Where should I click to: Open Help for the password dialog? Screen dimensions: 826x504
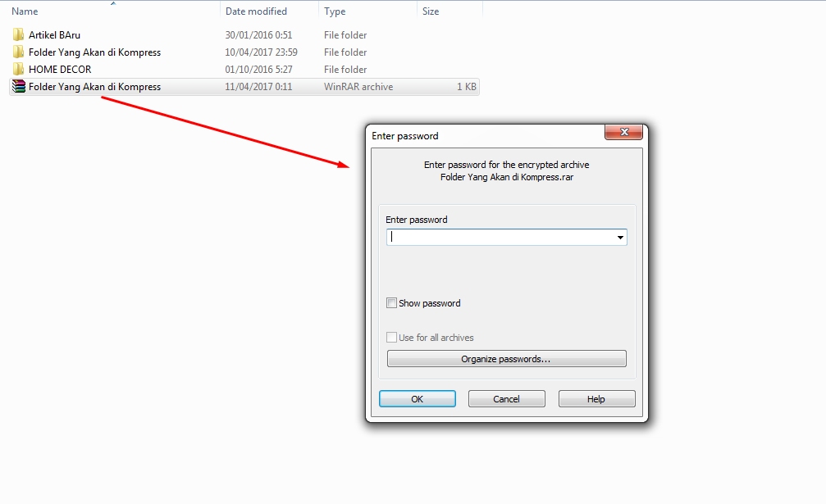tap(596, 399)
